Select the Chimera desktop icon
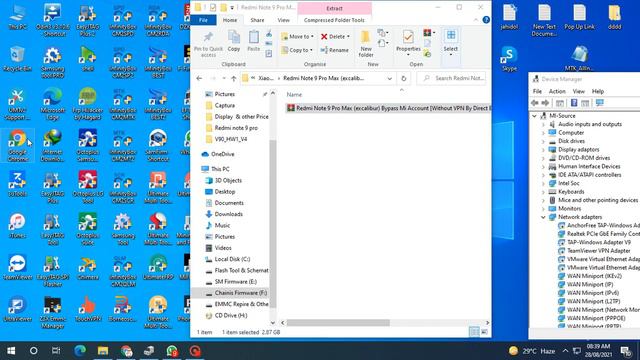640x360 pixels. (x=88, y=267)
